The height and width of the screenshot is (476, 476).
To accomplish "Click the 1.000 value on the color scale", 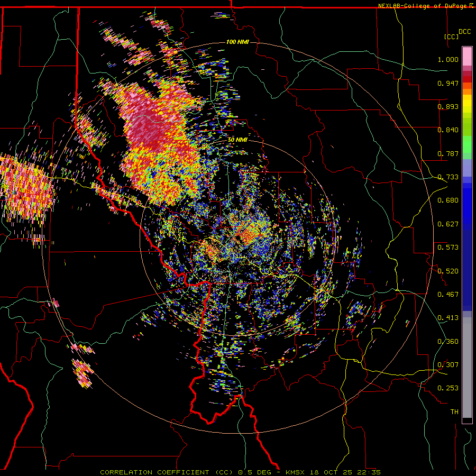I will [448, 59].
